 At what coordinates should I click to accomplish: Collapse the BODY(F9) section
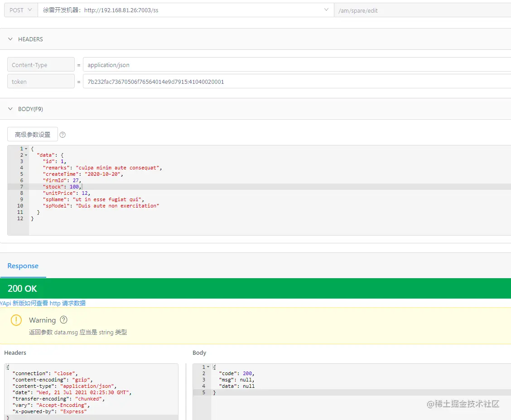10,109
